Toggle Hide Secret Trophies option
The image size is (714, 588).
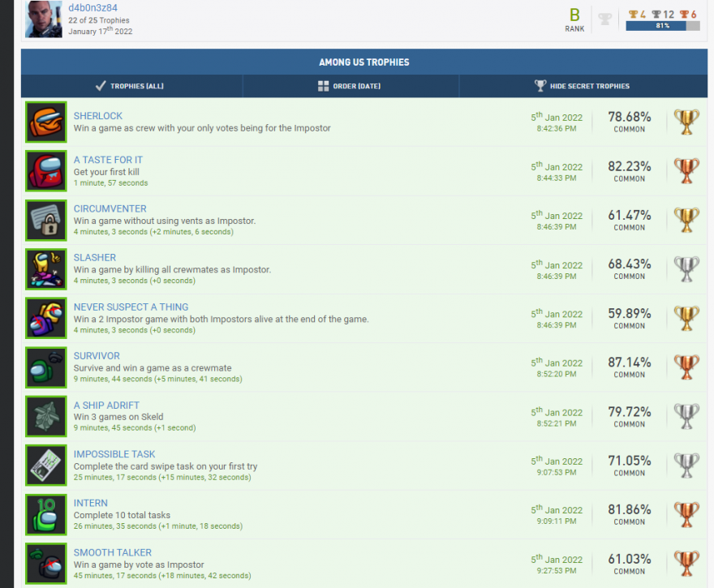click(x=581, y=86)
